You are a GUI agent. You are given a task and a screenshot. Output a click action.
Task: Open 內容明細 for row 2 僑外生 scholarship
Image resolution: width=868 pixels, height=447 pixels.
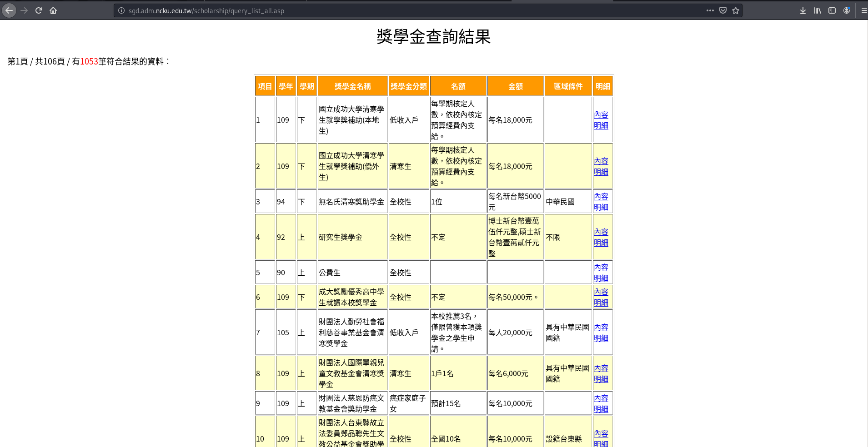point(601,167)
